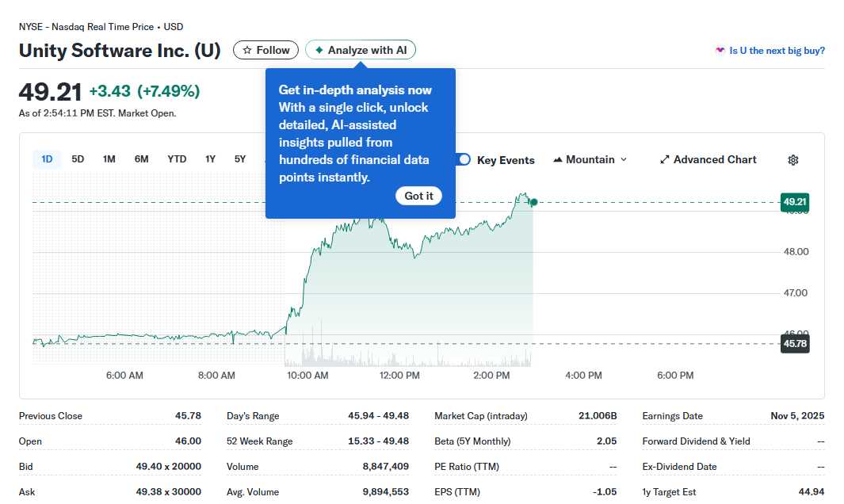Click the Advanced Chart expand icon
The height and width of the screenshot is (504, 844).
pyautogui.click(x=664, y=159)
